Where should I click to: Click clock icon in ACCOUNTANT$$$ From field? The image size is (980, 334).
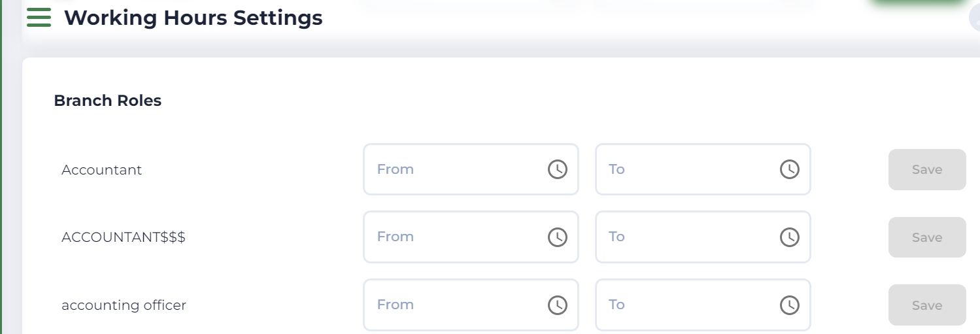tap(557, 237)
